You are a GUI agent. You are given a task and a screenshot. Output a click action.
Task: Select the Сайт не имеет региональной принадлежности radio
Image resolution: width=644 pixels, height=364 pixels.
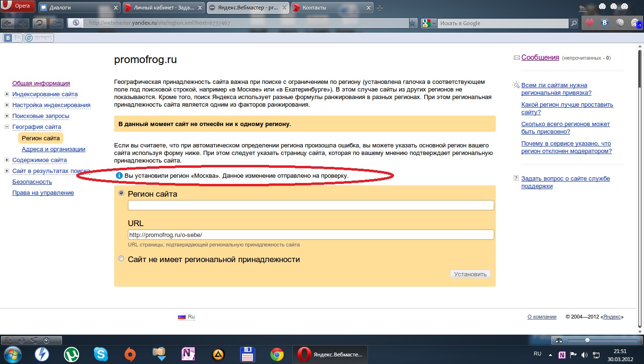(122, 259)
